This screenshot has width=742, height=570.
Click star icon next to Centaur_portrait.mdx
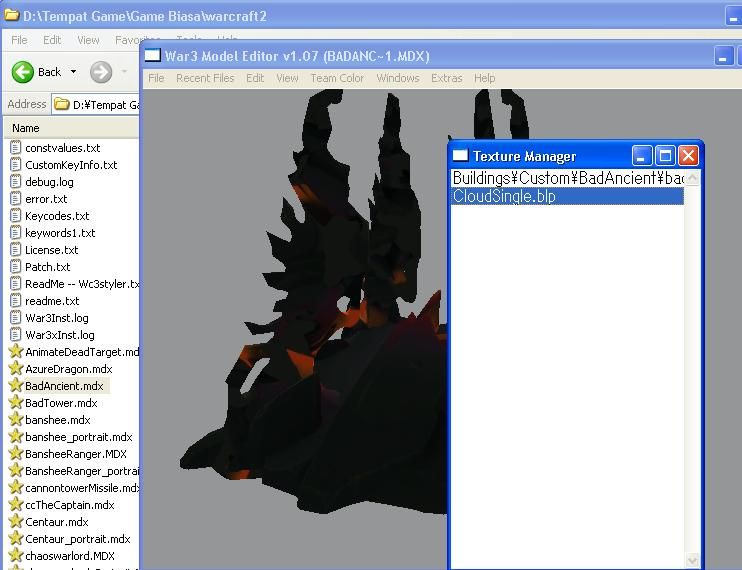click(16, 539)
